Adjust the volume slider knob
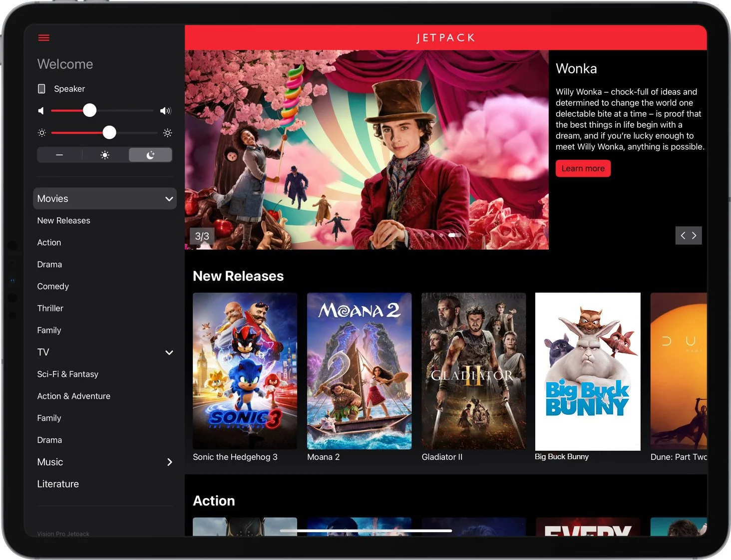This screenshot has width=731, height=560. pos(90,110)
